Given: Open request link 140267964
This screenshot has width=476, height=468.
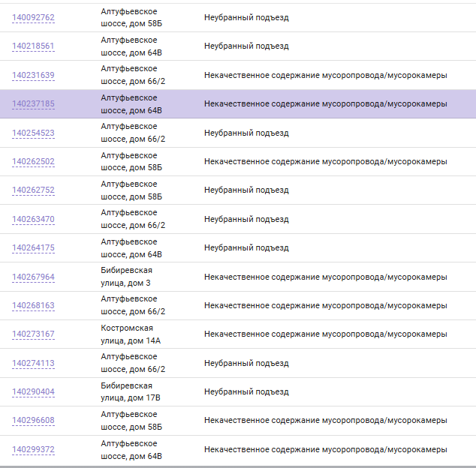Looking at the screenshot, I should point(33,277).
